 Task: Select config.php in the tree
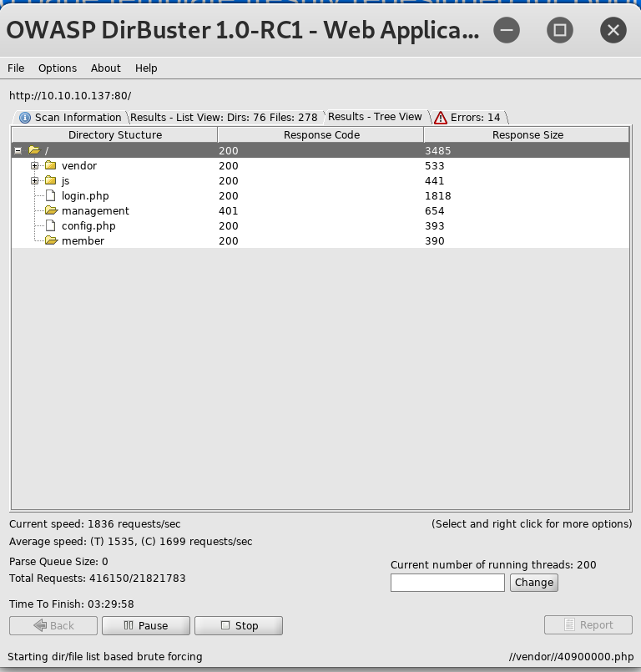(x=88, y=226)
